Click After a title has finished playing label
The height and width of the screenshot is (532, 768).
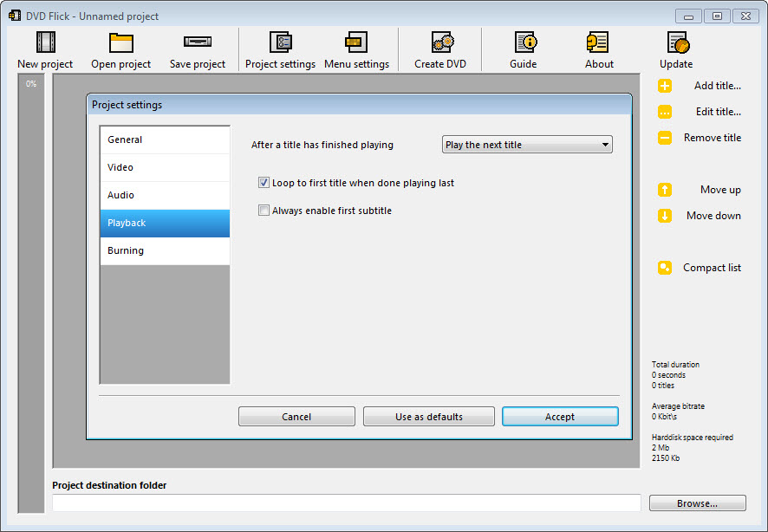[x=322, y=145]
